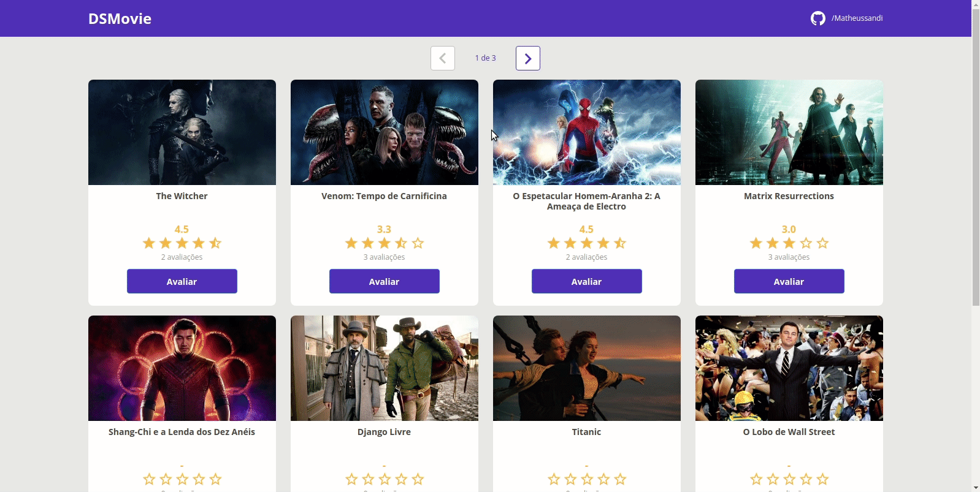Click the empty fifth star of Venom
The height and width of the screenshot is (492, 980).
[x=418, y=243]
